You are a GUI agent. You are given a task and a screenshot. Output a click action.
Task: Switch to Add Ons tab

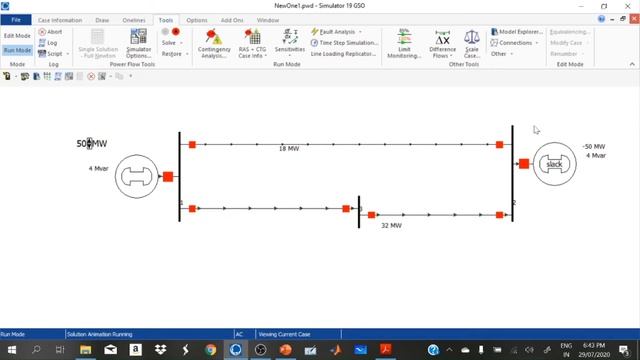232,20
